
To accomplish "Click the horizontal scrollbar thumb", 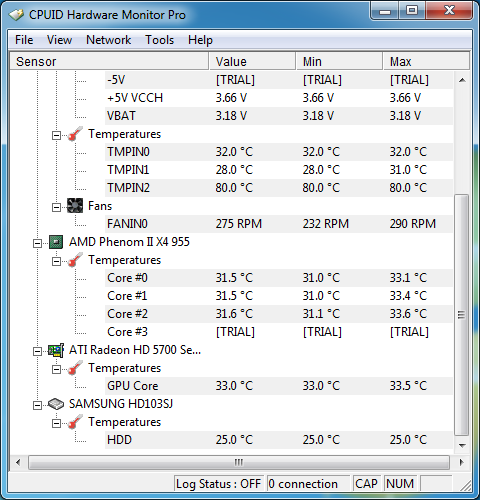I will (x=239, y=462).
